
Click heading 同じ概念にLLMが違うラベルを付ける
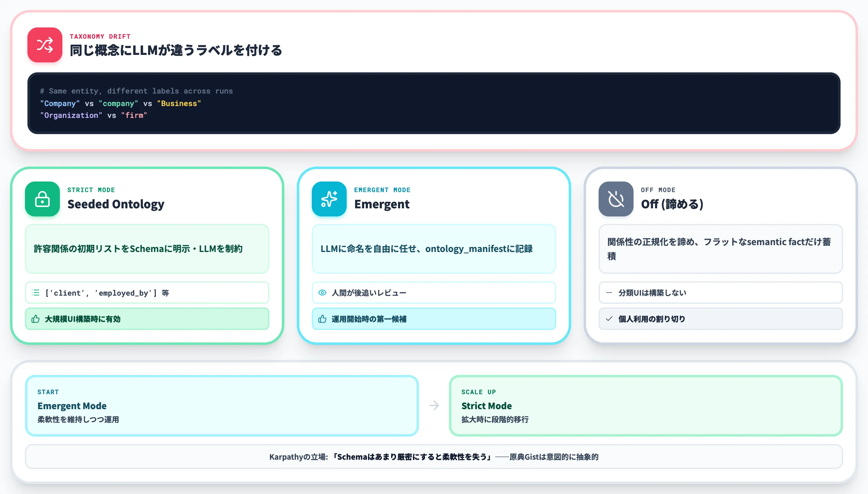click(x=176, y=50)
